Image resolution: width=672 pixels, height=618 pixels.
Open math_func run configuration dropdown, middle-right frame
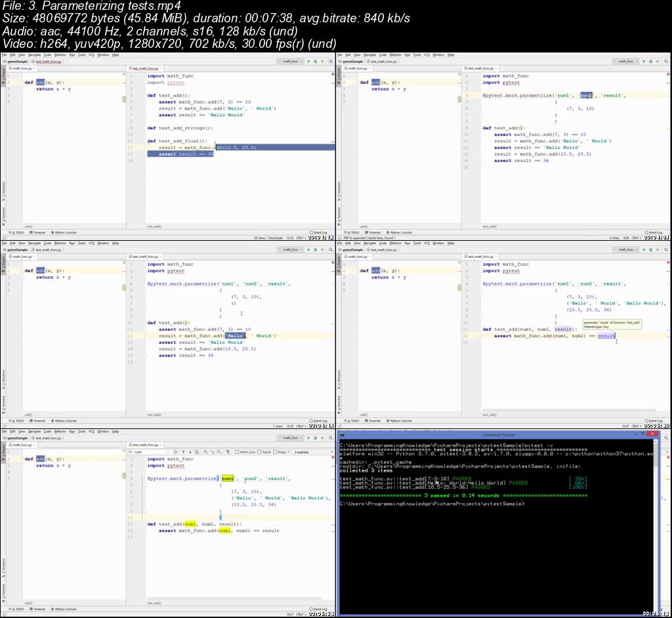click(626, 249)
